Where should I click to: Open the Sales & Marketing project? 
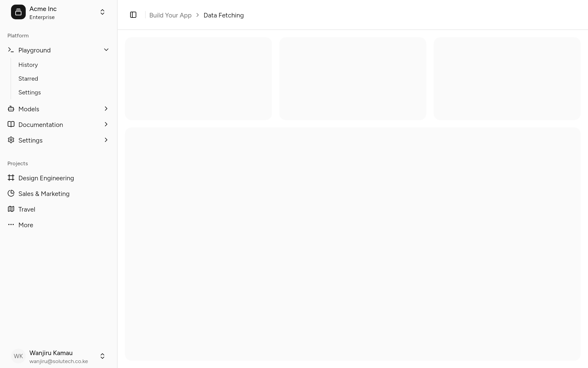pos(58,194)
